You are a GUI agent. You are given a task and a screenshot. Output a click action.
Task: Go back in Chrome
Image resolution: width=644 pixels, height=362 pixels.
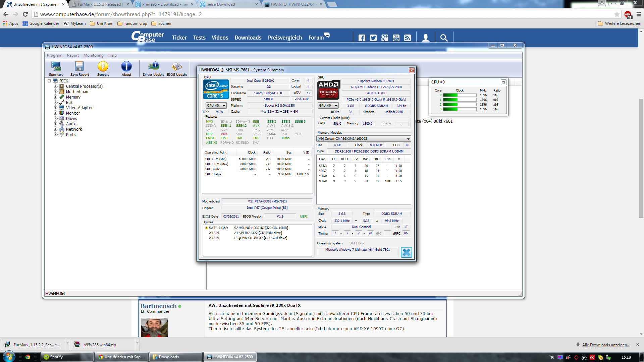6,14
